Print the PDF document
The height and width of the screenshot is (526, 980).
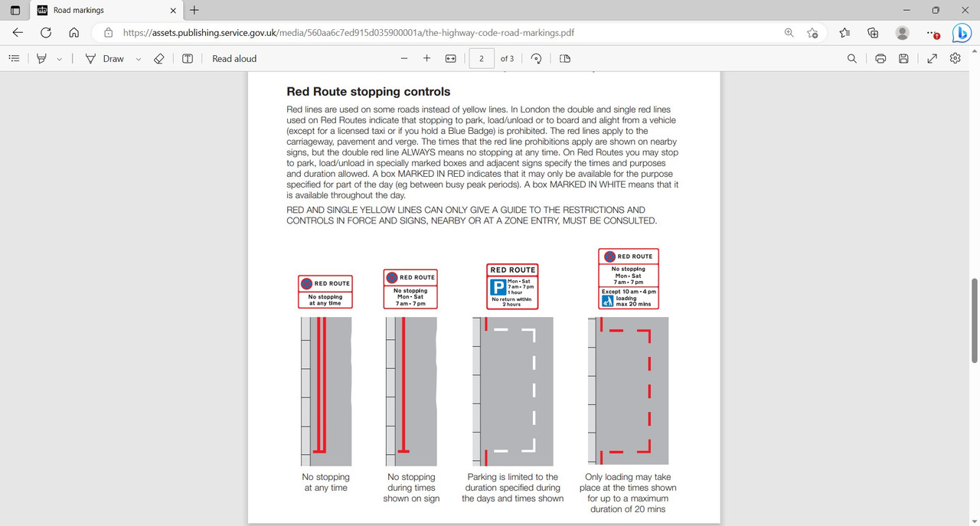click(x=880, y=58)
